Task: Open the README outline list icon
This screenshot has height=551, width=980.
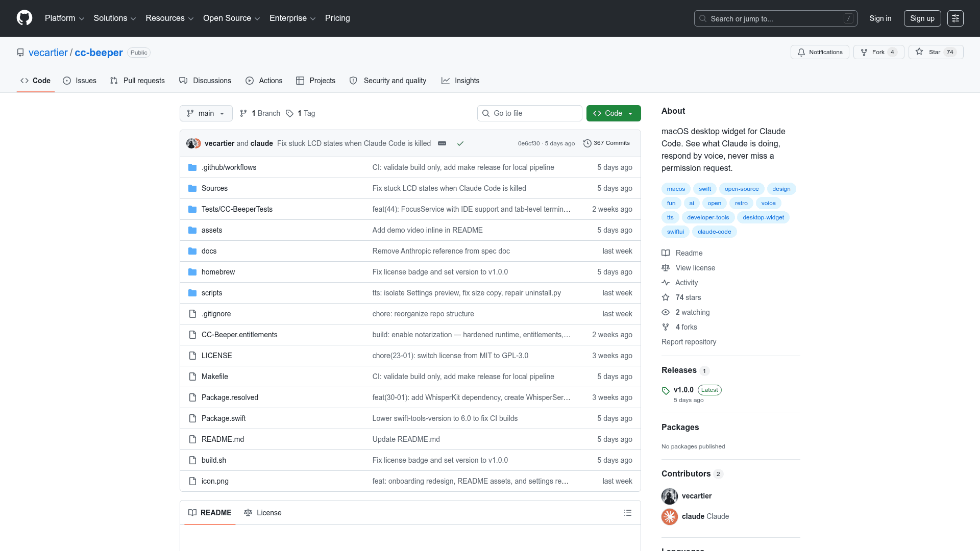Action: [628, 513]
